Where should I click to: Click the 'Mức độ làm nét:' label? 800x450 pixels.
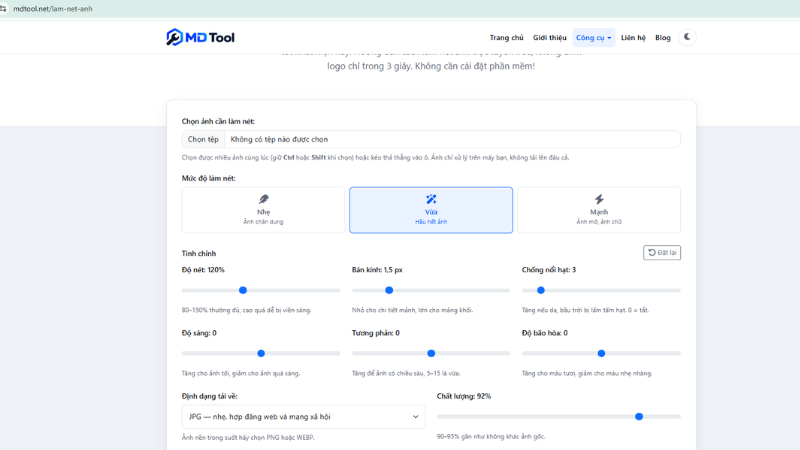pyautogui.click(x=209, y=178)
